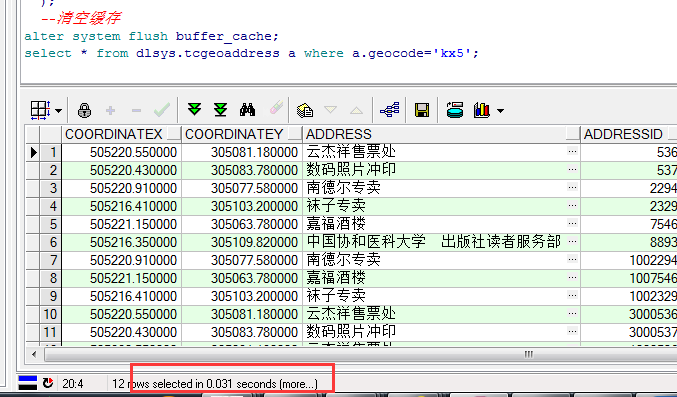Click the 嘉福酒楼 cell in row 8
The height and width of the screenshot is (397, 677).
click(441, 278)
